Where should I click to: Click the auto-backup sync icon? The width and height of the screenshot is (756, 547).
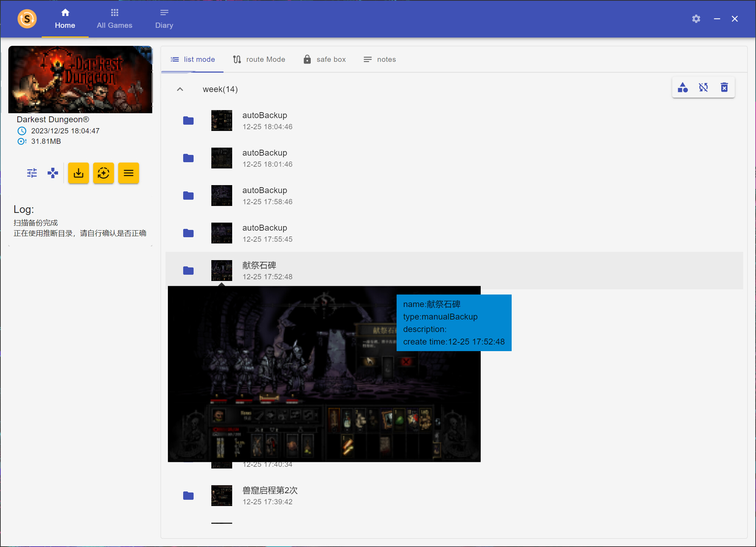coord(103,173)
